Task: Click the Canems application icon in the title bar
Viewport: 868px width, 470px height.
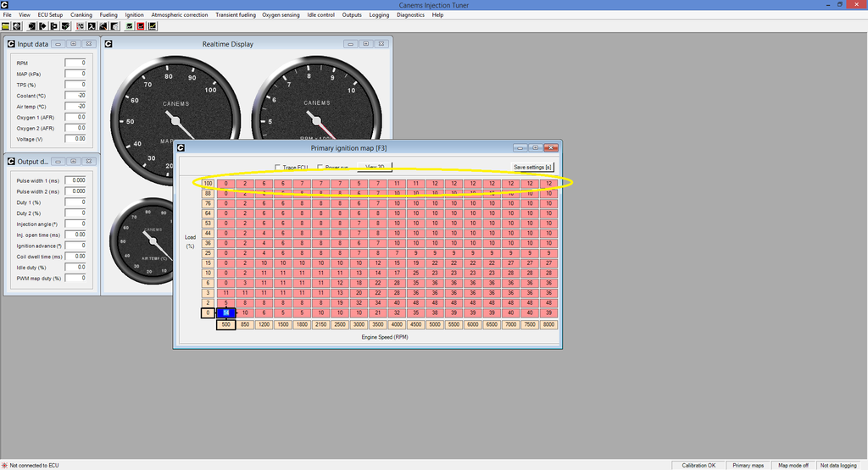Action: click(4, 4)
